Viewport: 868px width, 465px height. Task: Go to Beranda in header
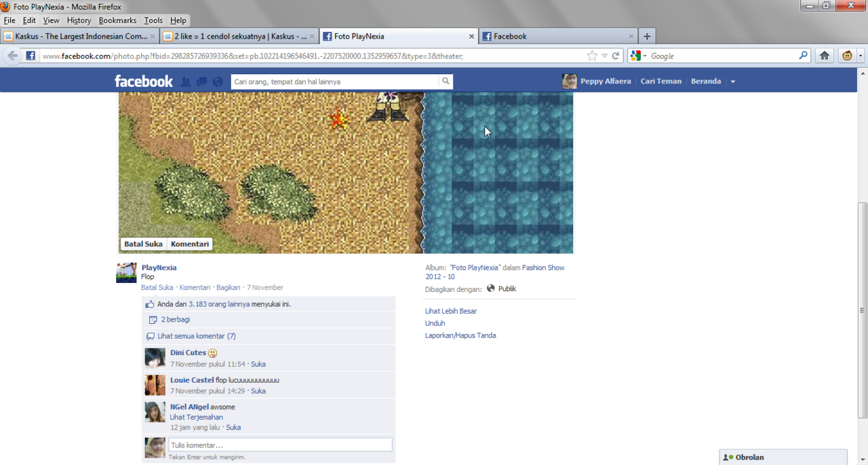click(705, 81)
